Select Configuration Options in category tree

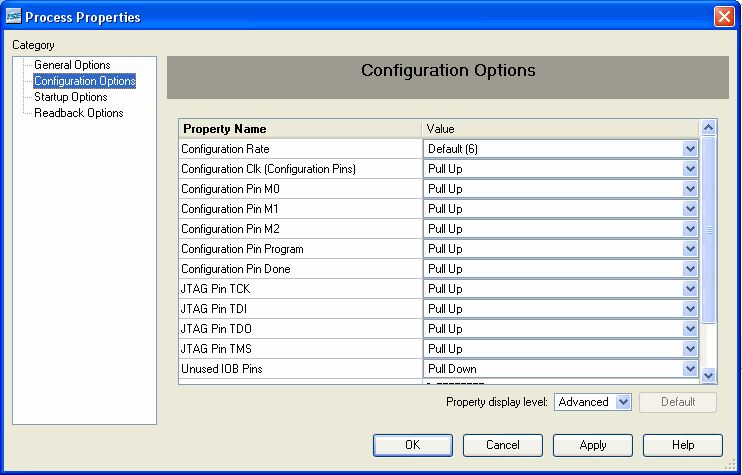[x=84, y=81]
